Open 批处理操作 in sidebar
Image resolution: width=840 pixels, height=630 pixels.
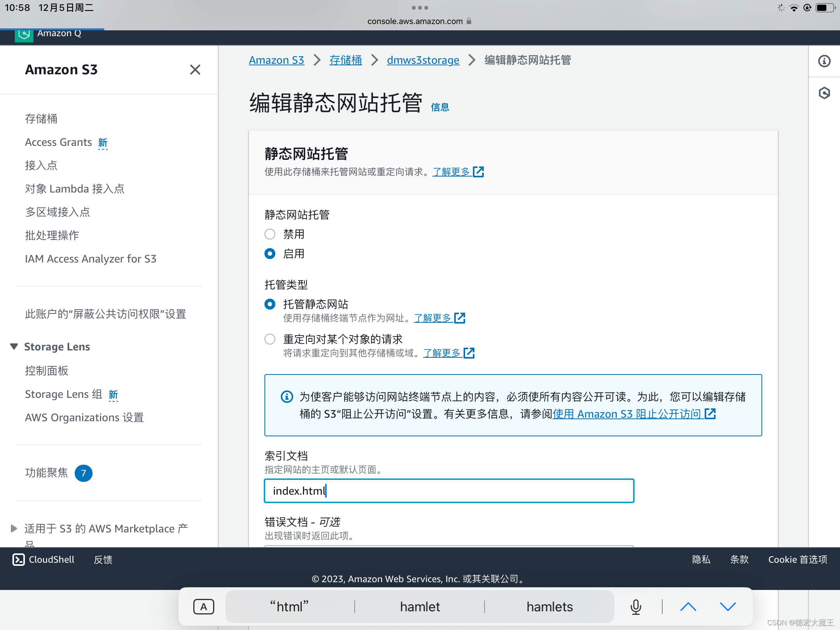click(x=52, y=235)
